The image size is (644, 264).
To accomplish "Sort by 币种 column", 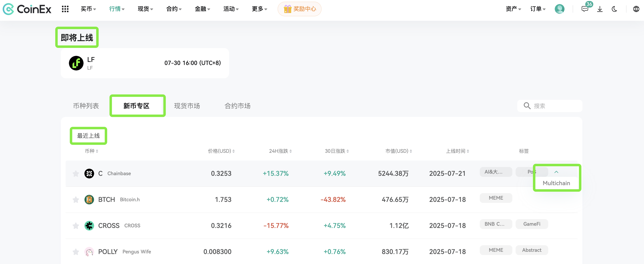I will coord(92,151).
